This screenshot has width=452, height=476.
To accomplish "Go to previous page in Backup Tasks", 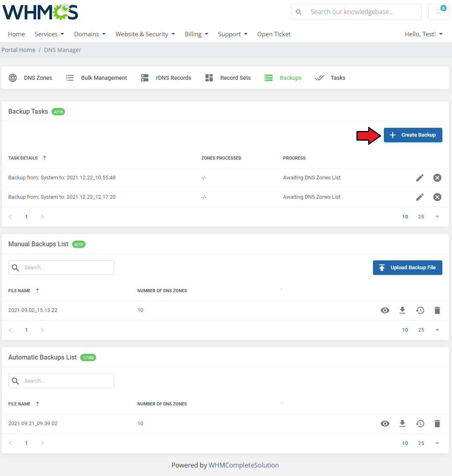I will pos(10,217).
